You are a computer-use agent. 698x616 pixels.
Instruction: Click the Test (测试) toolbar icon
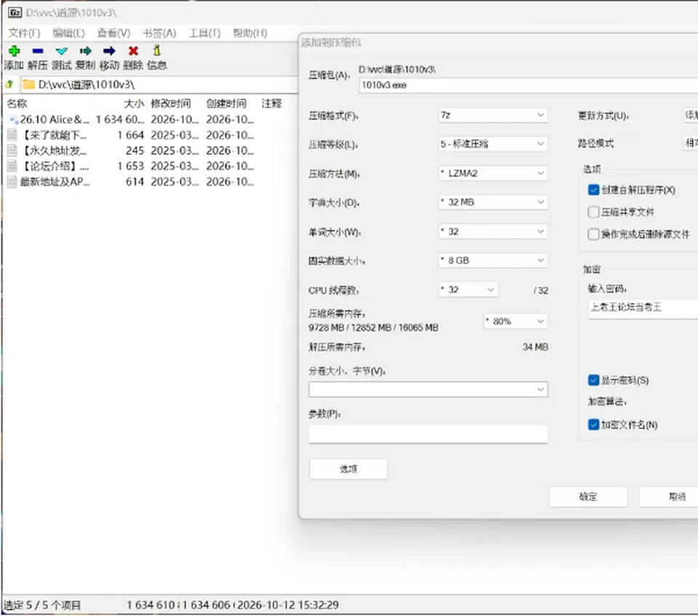(x=61, y=51)
